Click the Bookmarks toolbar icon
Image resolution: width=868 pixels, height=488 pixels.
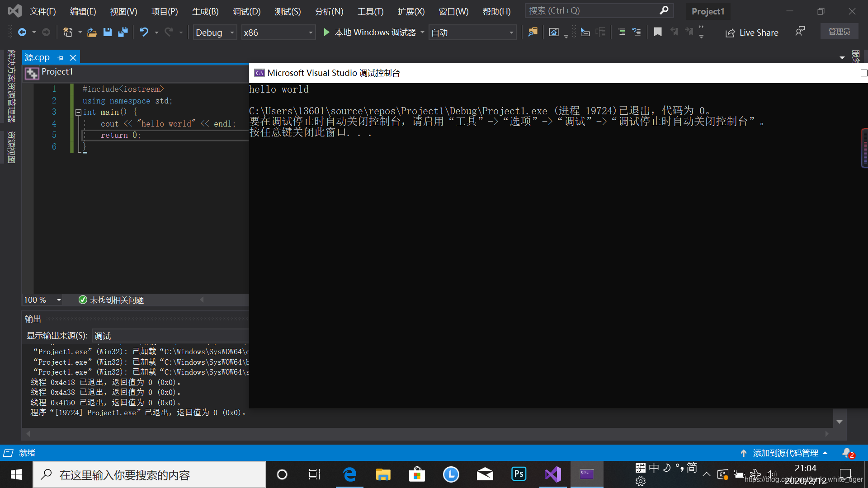(x=658, y=32)
